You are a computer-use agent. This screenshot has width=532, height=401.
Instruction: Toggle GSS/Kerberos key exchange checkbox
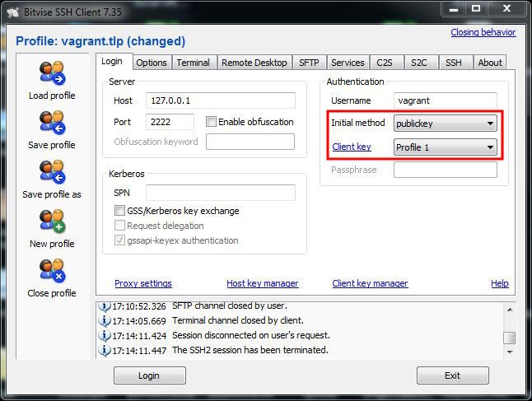pos(119,210)
